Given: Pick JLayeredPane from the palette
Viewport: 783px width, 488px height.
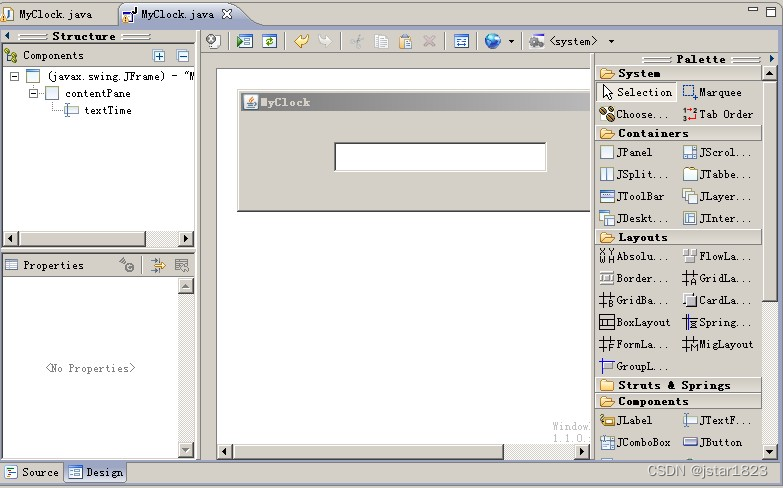Looking at the screenshot, I should (x=717, y=196).
